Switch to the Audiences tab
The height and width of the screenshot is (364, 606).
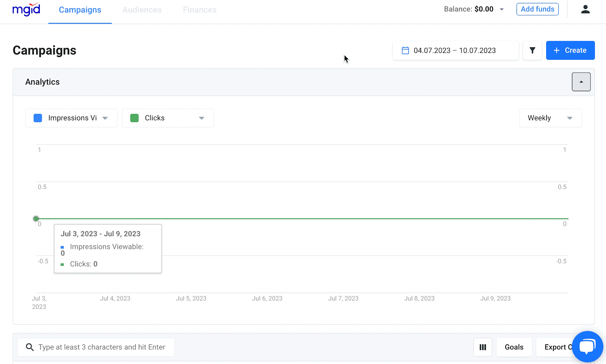[x=142, y=10]
